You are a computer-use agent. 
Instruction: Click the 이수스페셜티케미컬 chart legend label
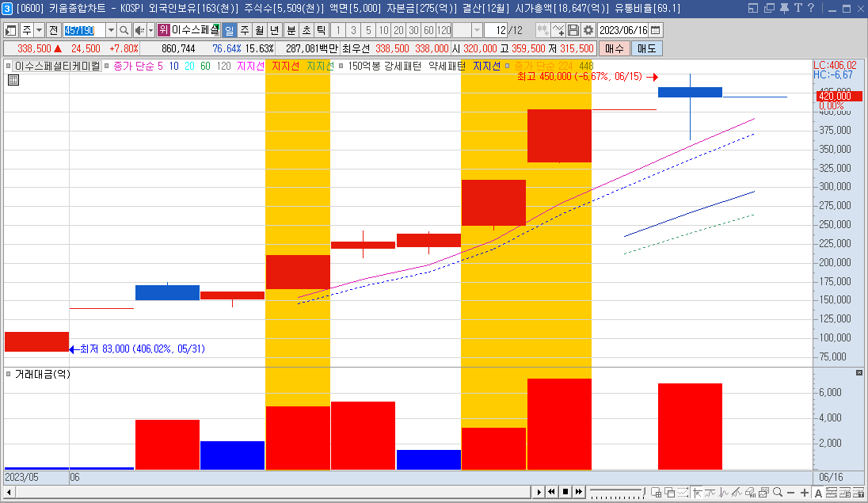pos(58,66)
